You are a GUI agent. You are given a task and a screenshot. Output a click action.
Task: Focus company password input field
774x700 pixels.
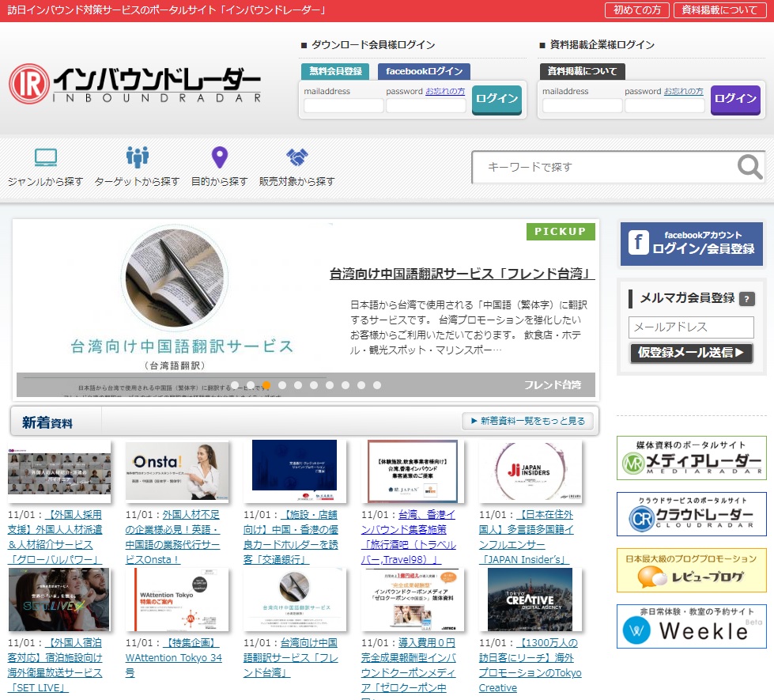pyautogui.click(x=664, y=106)
